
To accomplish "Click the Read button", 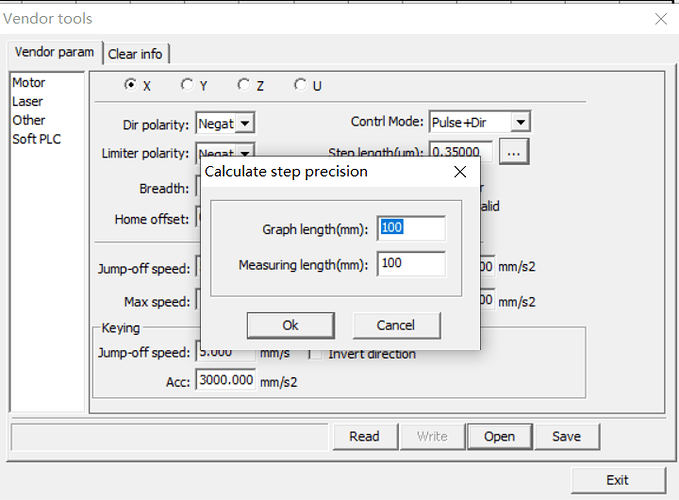I will (365, 436).
